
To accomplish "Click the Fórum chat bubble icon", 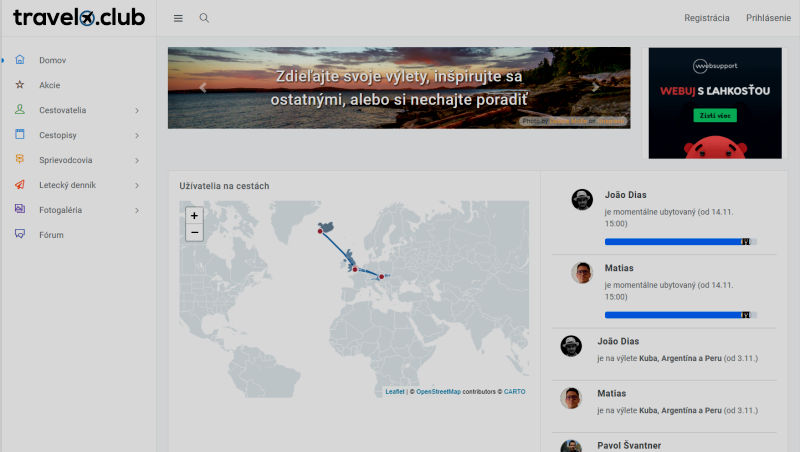I will coord(20,234).
